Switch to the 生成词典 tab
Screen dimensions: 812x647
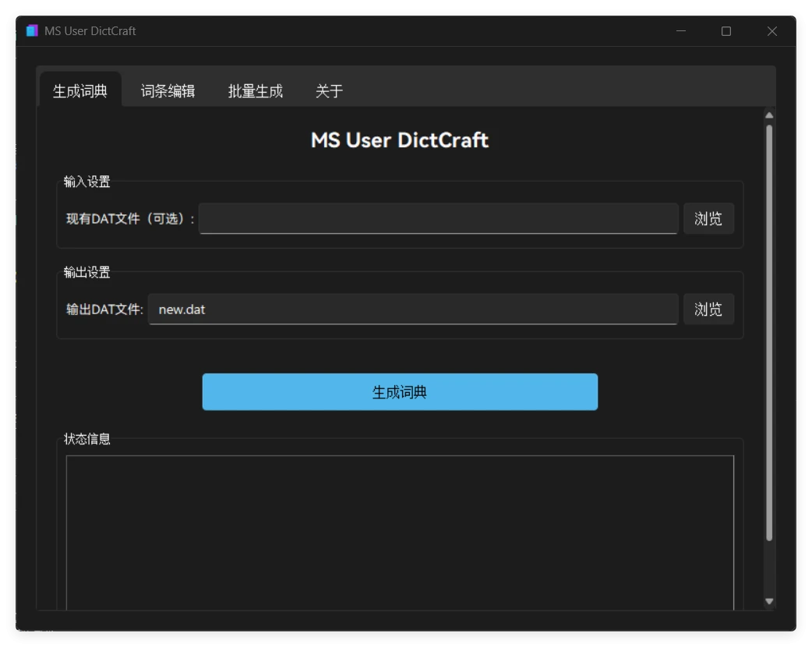[80, 90]
